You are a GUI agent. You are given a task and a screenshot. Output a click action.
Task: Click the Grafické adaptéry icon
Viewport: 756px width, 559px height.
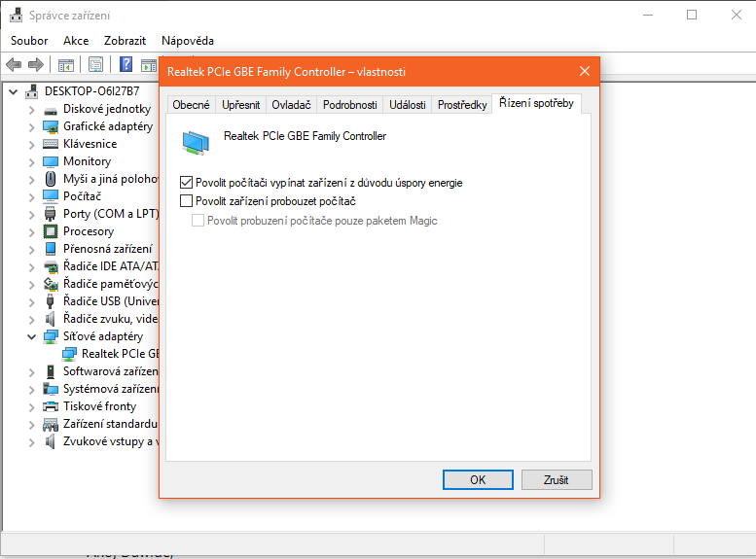(51, 126)
